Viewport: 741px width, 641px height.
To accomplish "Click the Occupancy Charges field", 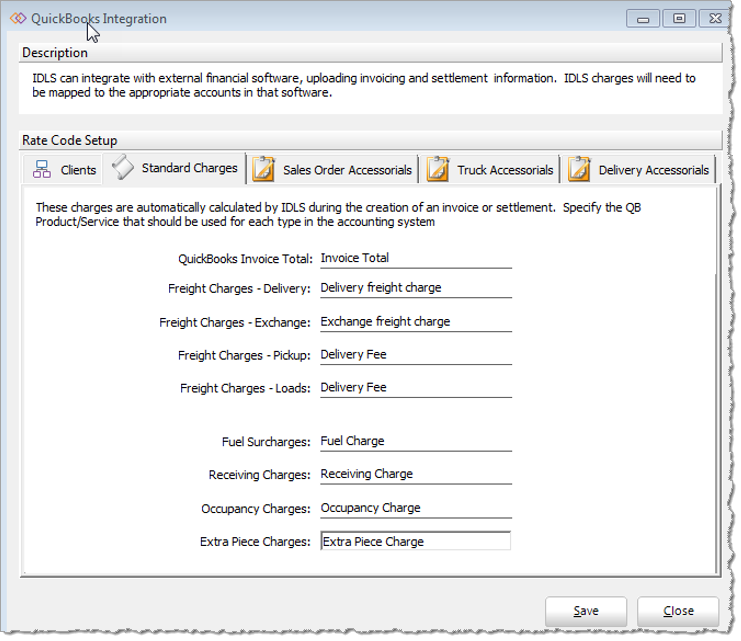I will click(416, 509).
